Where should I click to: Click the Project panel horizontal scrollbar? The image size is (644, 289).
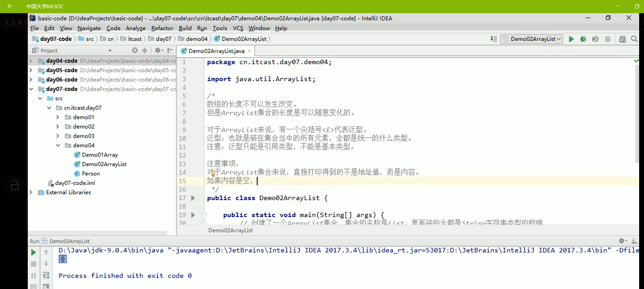(98, 233)
